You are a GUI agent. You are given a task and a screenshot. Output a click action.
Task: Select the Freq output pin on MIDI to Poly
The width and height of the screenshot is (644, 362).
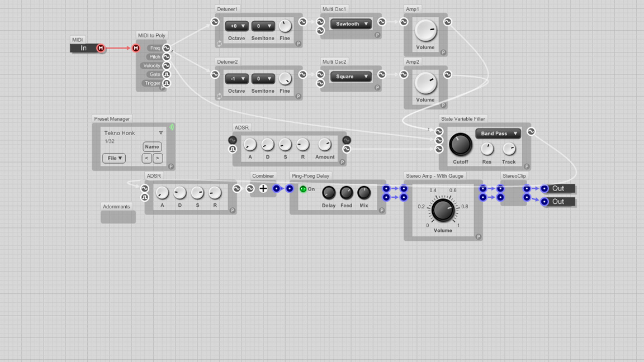166,48
